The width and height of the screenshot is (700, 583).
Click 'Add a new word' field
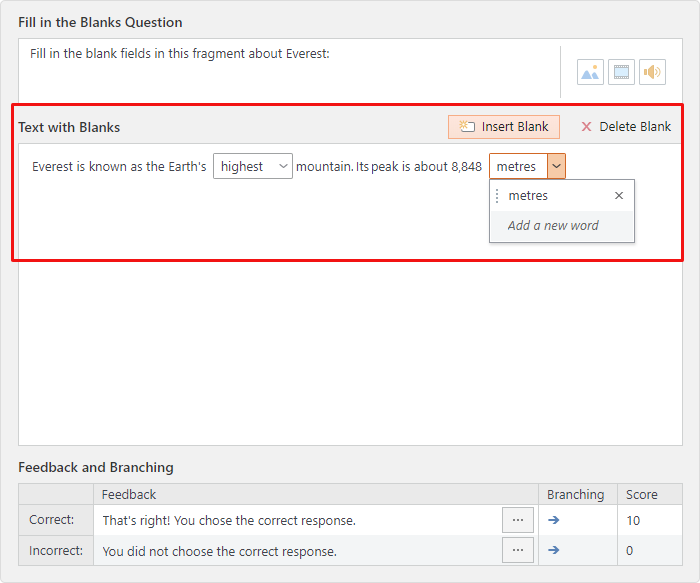click(x=562, y=225)
